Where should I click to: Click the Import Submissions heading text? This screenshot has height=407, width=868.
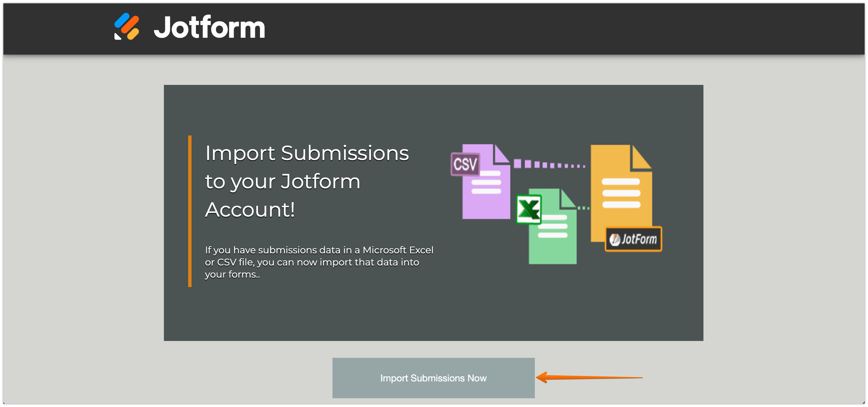(307, 153)
